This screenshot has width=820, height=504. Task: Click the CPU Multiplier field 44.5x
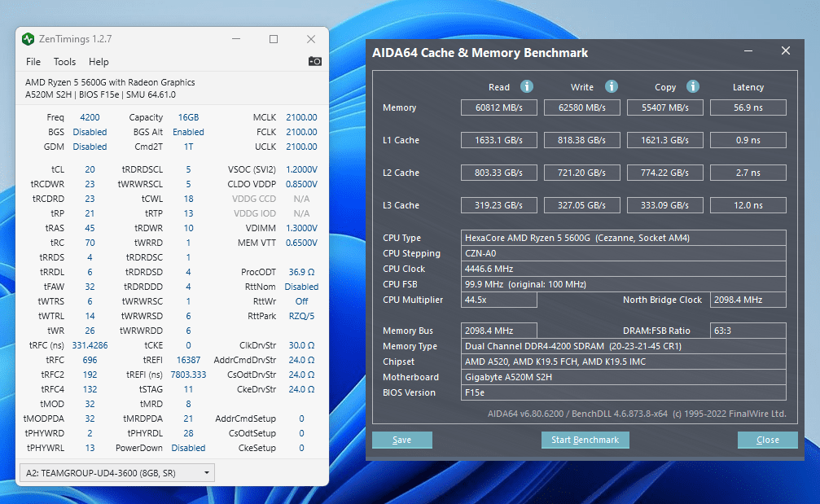click(x=499, y=300)
